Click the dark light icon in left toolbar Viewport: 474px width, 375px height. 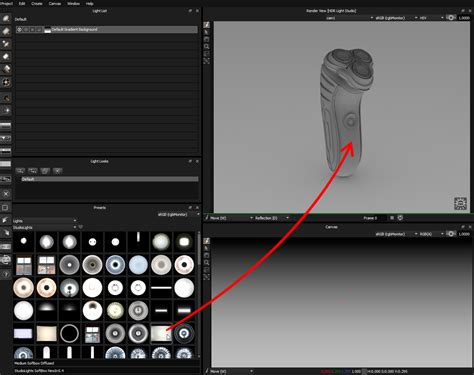click(6, 98)
